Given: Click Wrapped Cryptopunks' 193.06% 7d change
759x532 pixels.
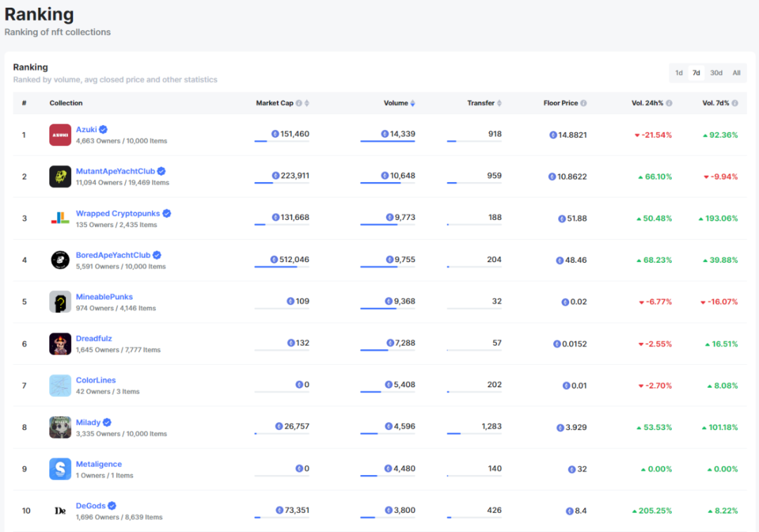Looking at the screenshot, I should click(718, 219).
